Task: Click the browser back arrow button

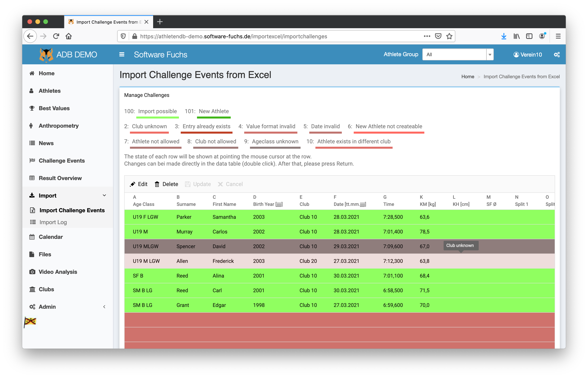Action: click(x=30, y=36)
